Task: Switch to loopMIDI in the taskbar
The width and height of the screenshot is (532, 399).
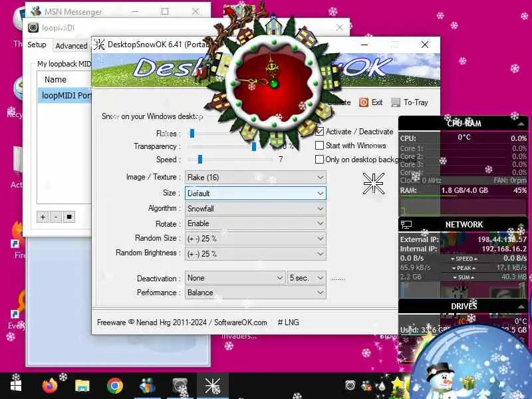Action: click(180, 386)
